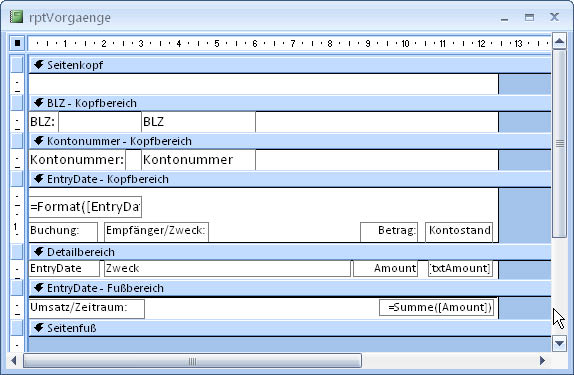This screenshot has height=375, width=574.
Task: Select the Umsatz/Zeitraum: label
Action: coord(87,308)
